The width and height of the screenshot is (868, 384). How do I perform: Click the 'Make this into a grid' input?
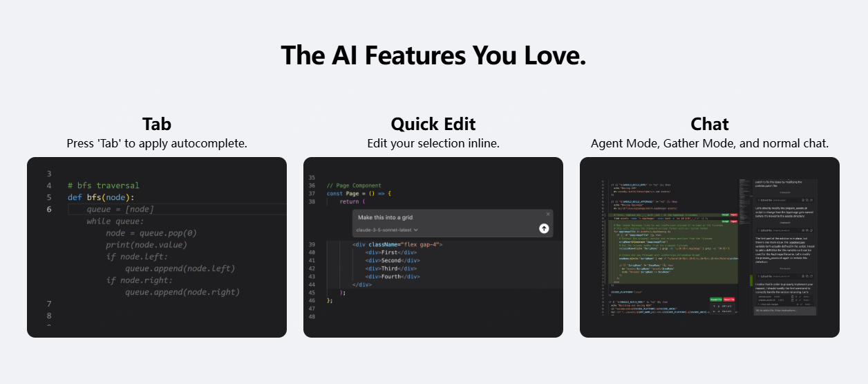(x=442, y=217)
